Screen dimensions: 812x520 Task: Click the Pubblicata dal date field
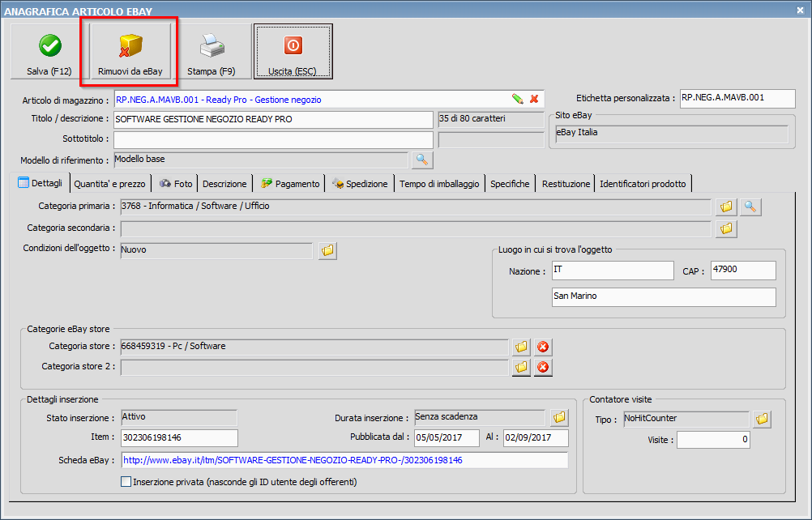pyautogui.click(x=447, y=437)
